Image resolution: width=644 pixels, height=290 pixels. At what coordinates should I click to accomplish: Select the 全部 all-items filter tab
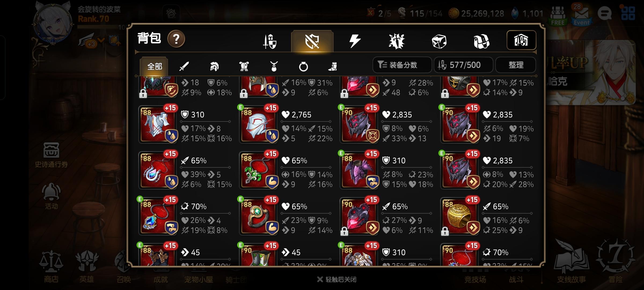click(x=154, y=66)
